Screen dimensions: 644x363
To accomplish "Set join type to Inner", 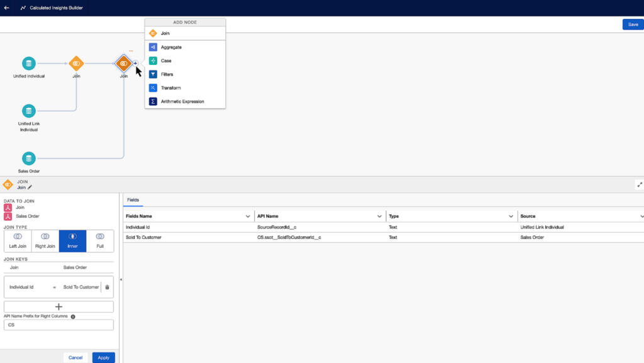I will coord(73,241).
